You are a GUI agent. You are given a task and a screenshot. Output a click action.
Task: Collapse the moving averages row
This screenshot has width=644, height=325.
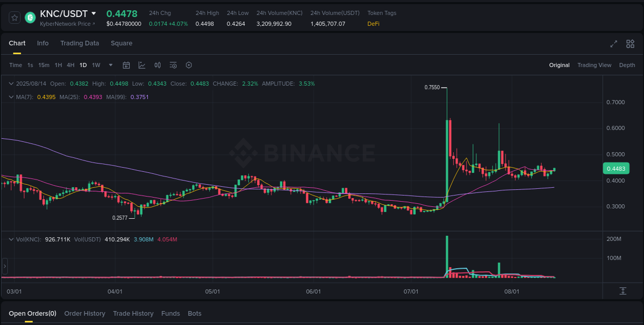click(x=10, y=96)
